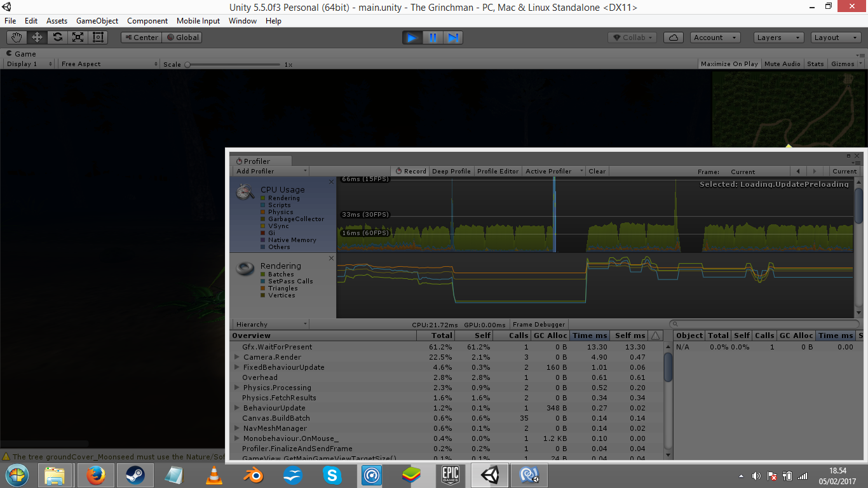
Task: Expand the Camera.Render row
Action: click(x=237, y=357)
